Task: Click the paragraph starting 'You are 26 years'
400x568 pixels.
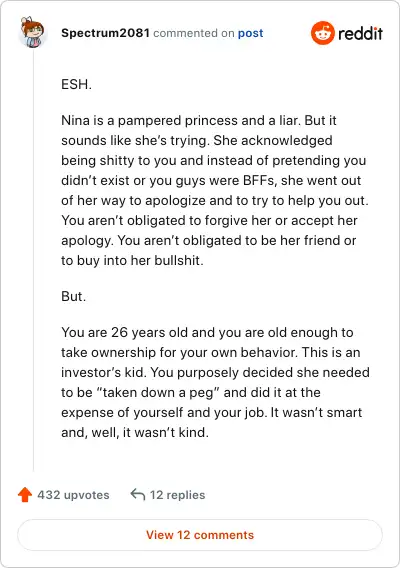Action: (215, 382)
